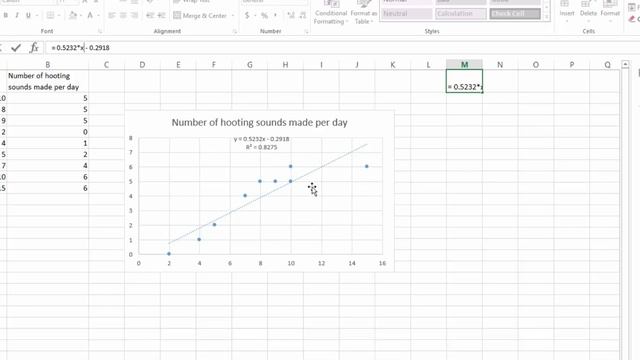Open the Font Color dropdown arrow
The image size is (640, 360).
click(x=99, y=16)
